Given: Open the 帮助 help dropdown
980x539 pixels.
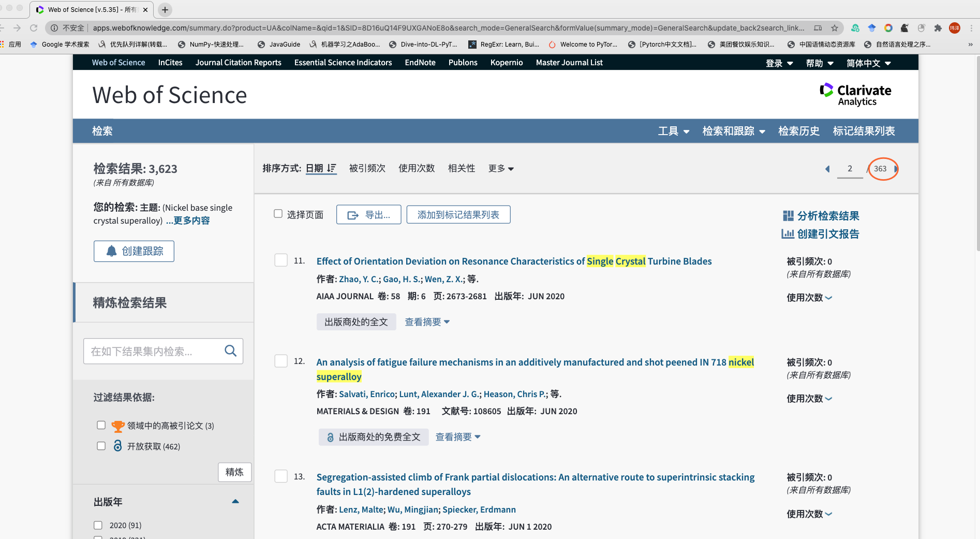Looking at the screenshot, I should [x=820, y=63].
